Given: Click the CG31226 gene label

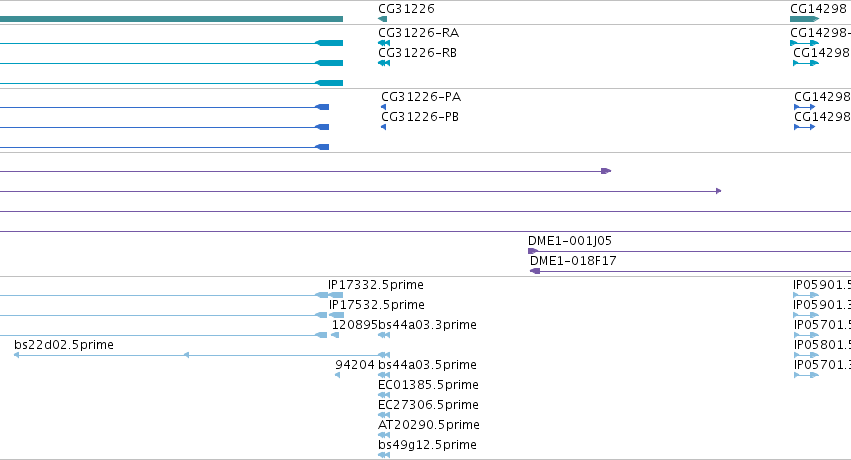Looking at the screenshot, I should coord(406,9).
